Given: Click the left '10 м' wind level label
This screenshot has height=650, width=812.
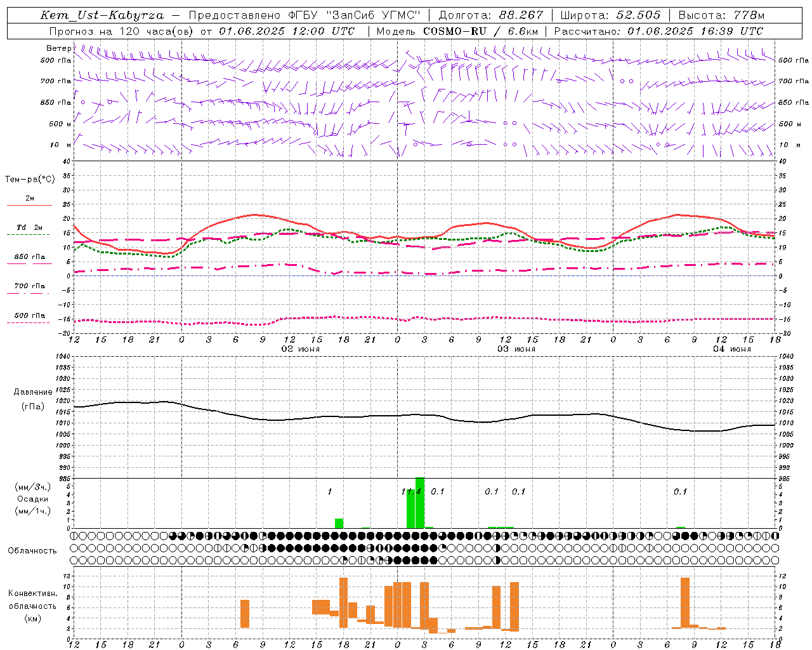Looking at the screenshot, I should click(61, 145).
